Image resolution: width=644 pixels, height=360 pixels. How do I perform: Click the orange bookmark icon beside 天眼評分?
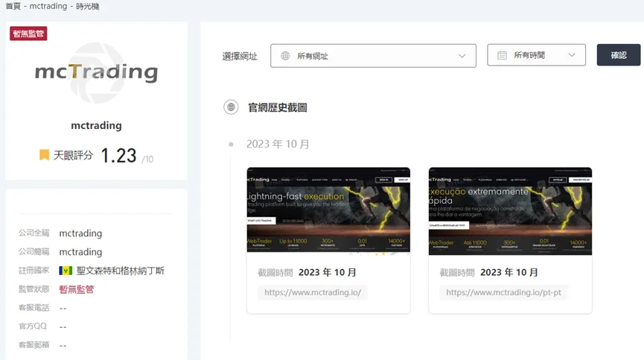(44, 155)
